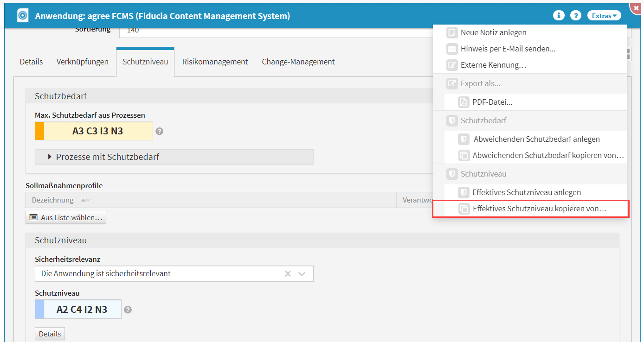This screenshot has height=342, width=644.
Task: Click the PDF-Datei file icon
Action: coord(463,102)
